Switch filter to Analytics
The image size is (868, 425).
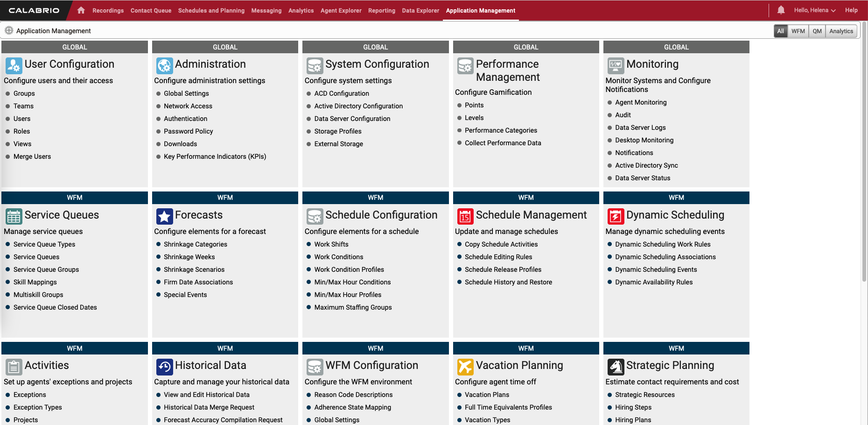[x=841, y=31]
